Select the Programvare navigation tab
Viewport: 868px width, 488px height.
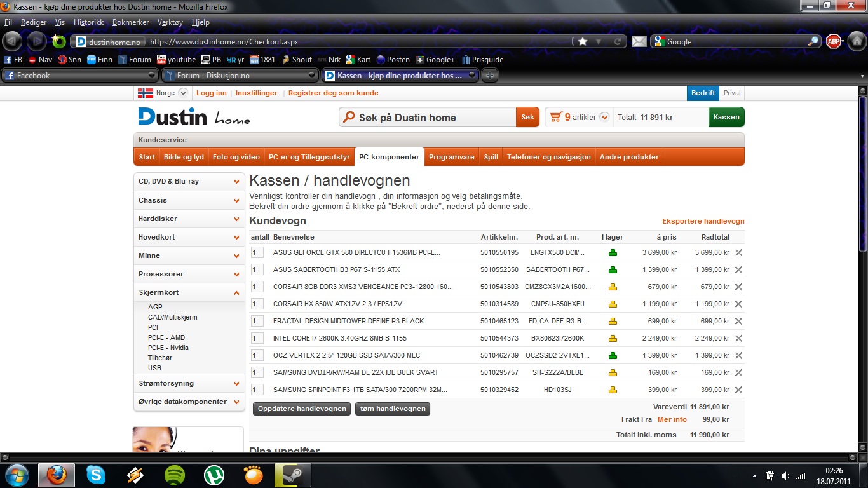point(452,157)
